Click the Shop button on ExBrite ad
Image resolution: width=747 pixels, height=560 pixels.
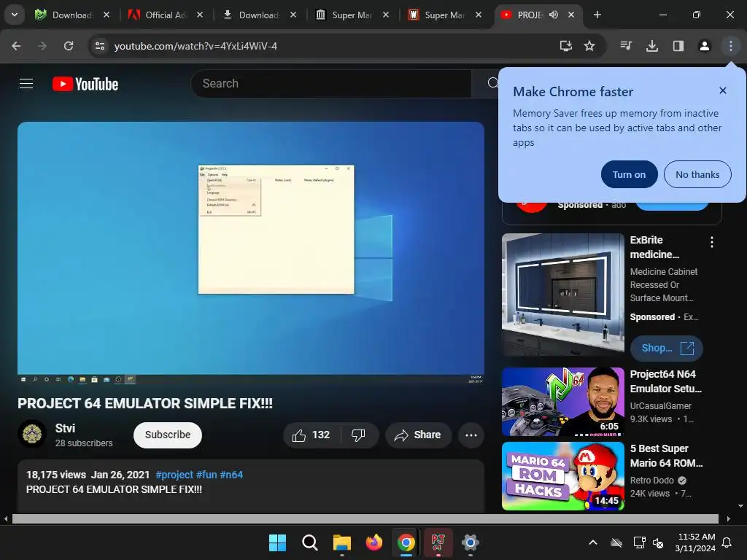point(667,348)
